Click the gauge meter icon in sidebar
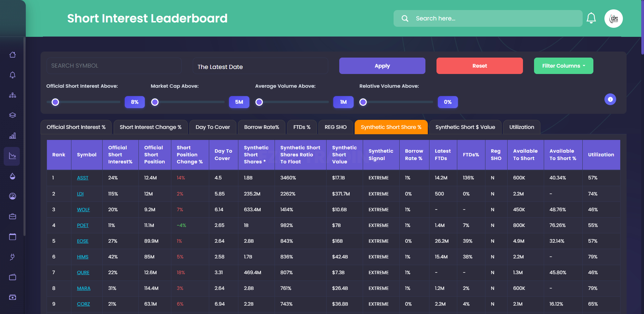This screenshot has width=644, height=314. (x=12, y=196)
